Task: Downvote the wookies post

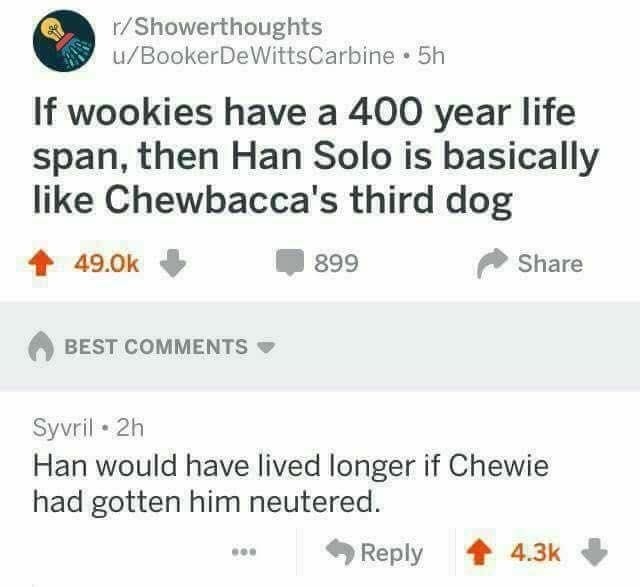Action: (x=173, y=264)
